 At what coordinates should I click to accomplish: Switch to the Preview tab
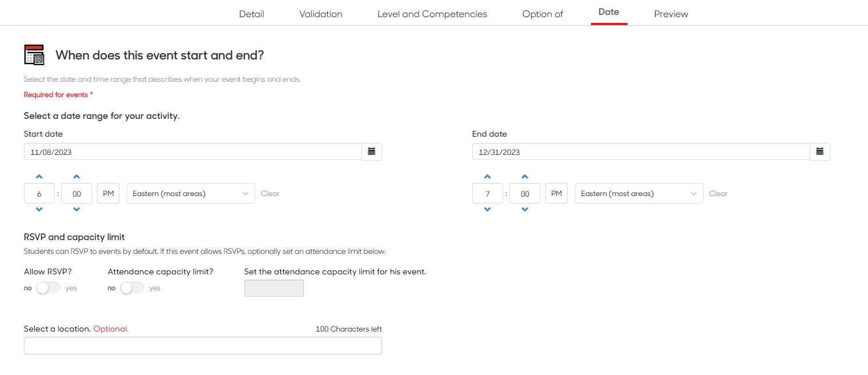coord(671,14)
